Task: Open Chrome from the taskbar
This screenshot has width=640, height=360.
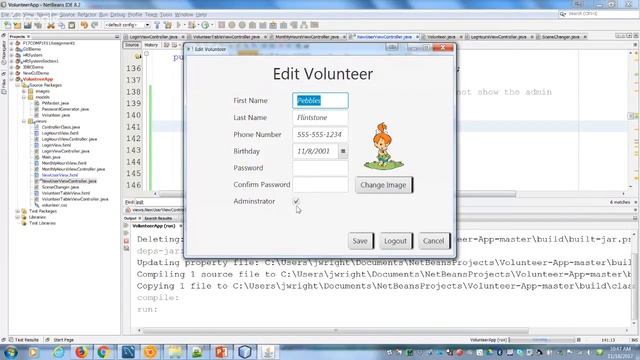Action: point(104,352)
